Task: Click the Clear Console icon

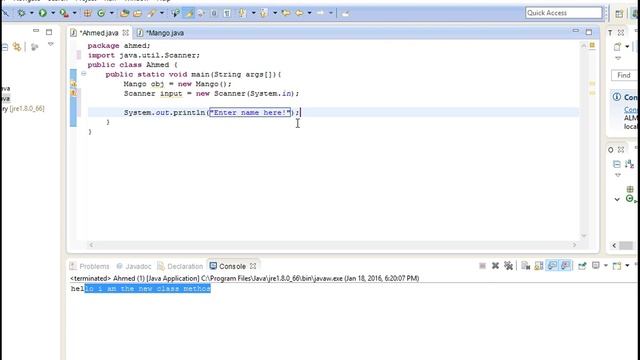Action: (525, 266)
